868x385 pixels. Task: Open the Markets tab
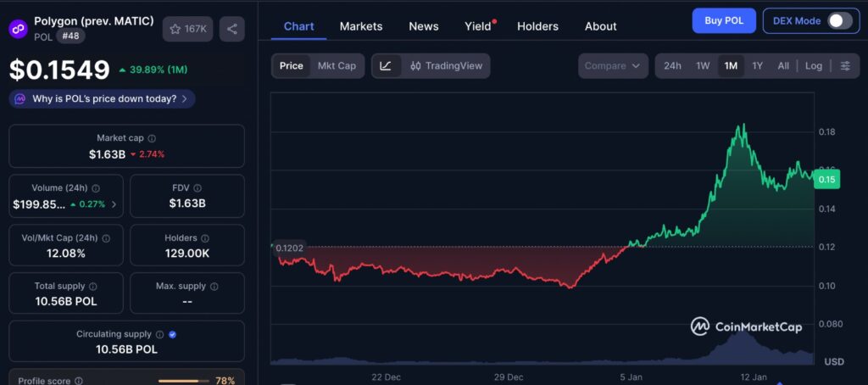(361, 26)
